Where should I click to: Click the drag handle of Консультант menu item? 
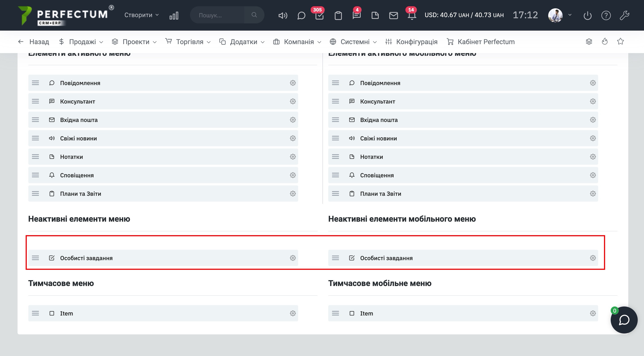pyautogui.click(x=36, y=101)
